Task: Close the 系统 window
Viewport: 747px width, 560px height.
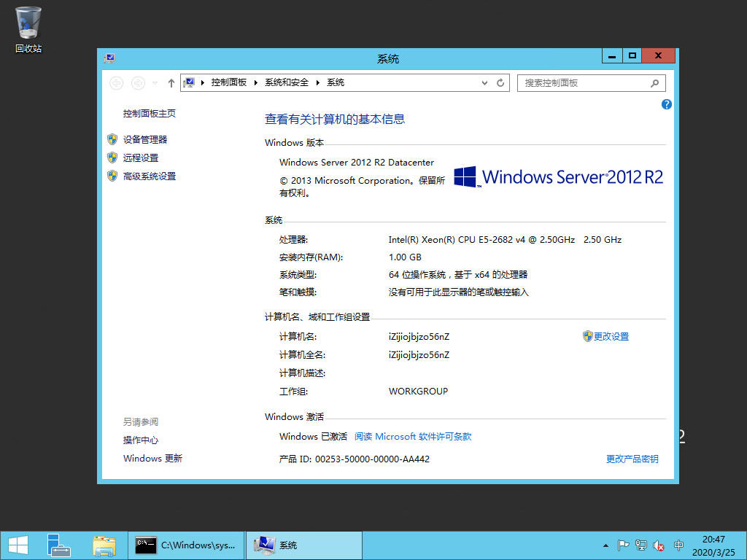Action: [x=659, y=55]
